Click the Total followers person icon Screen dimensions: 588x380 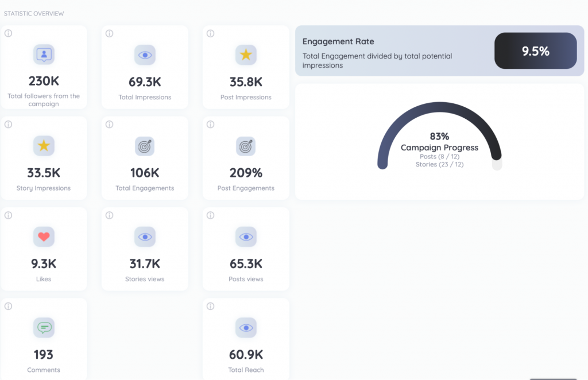(x=44, y=55)
